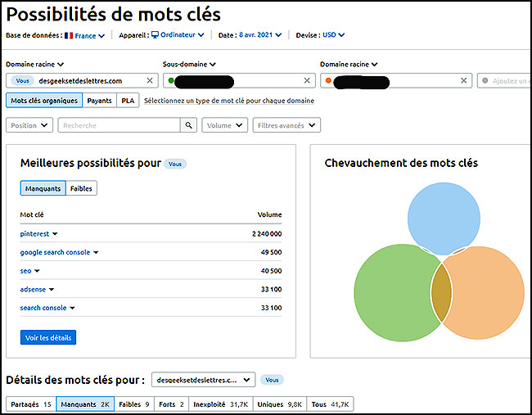
Task: Open the google search console keyword link
Action: coord(55,252)
